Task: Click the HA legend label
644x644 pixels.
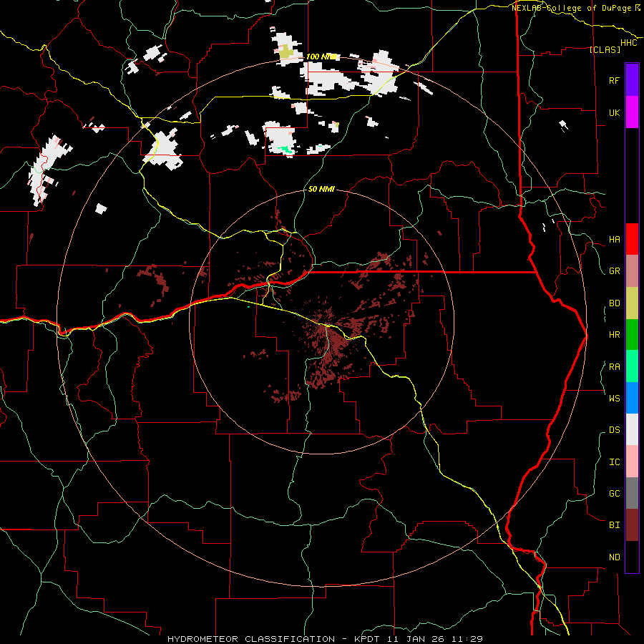Action: (614, 239)
